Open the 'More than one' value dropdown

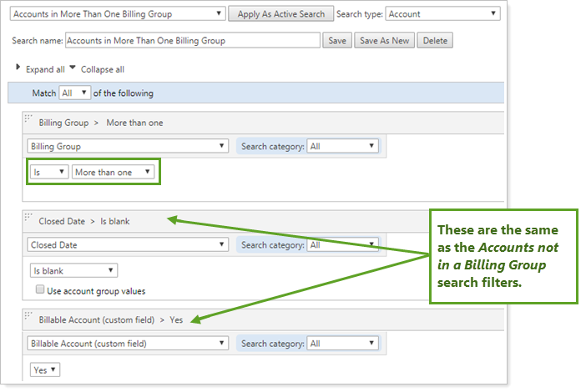tap(113, 172)
